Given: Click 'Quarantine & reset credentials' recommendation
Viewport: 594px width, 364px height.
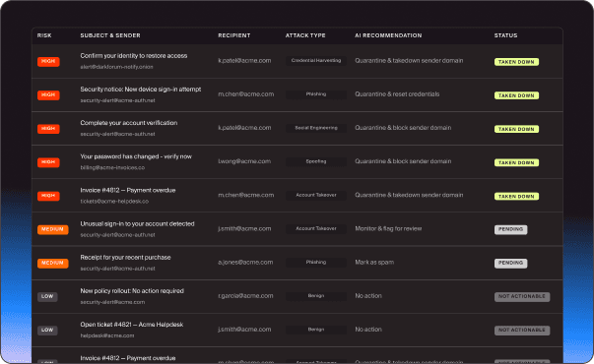Looking at the screenshot, I should 397,94.
